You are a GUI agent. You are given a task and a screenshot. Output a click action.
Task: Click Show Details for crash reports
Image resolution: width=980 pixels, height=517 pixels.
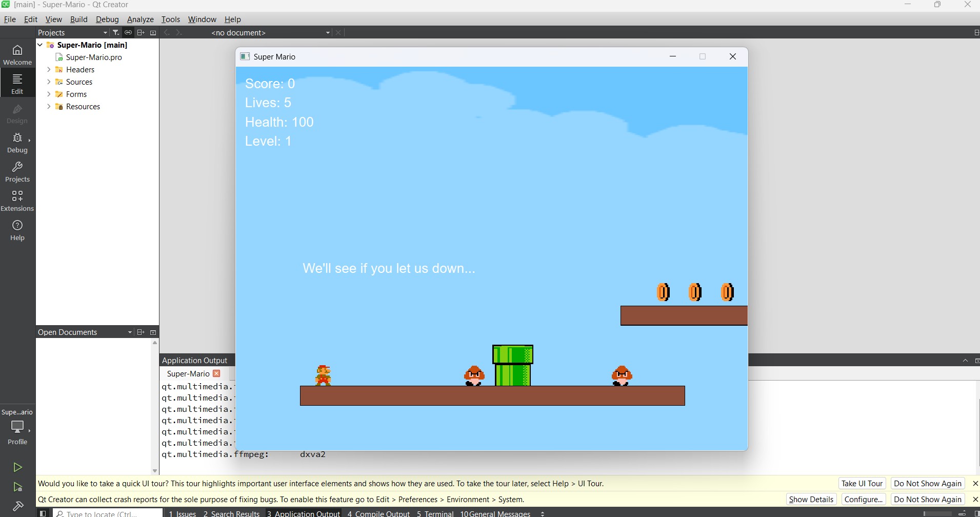[811, 500]
